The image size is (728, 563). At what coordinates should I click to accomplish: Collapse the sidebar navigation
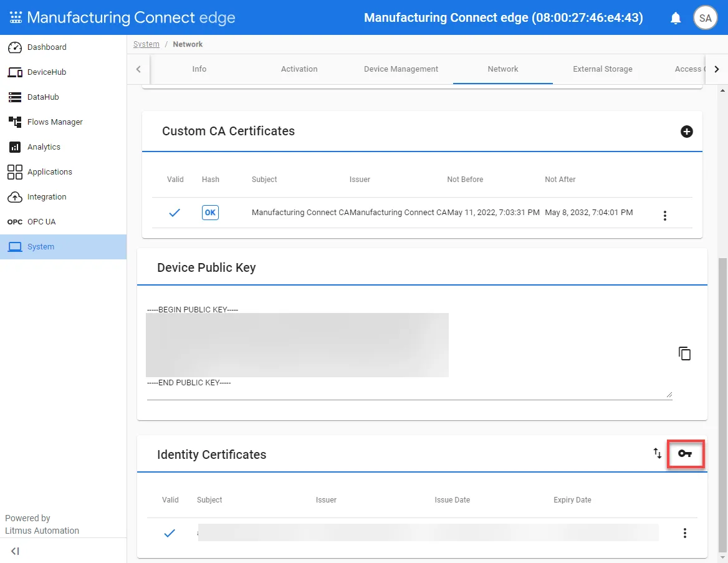pos(16,551)
